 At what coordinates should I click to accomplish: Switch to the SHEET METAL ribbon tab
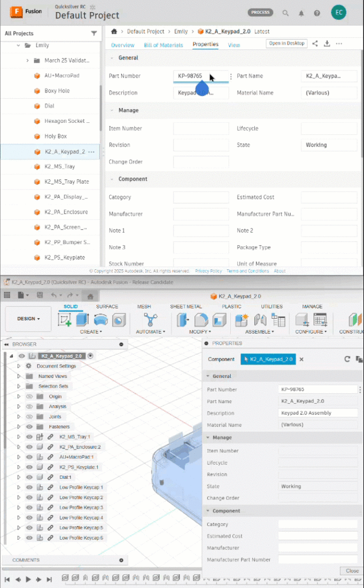[x=186, y=307]
